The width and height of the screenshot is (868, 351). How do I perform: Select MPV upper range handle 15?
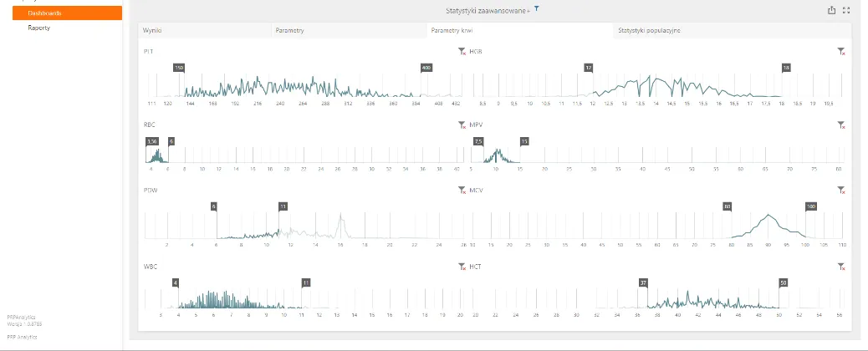524,141
